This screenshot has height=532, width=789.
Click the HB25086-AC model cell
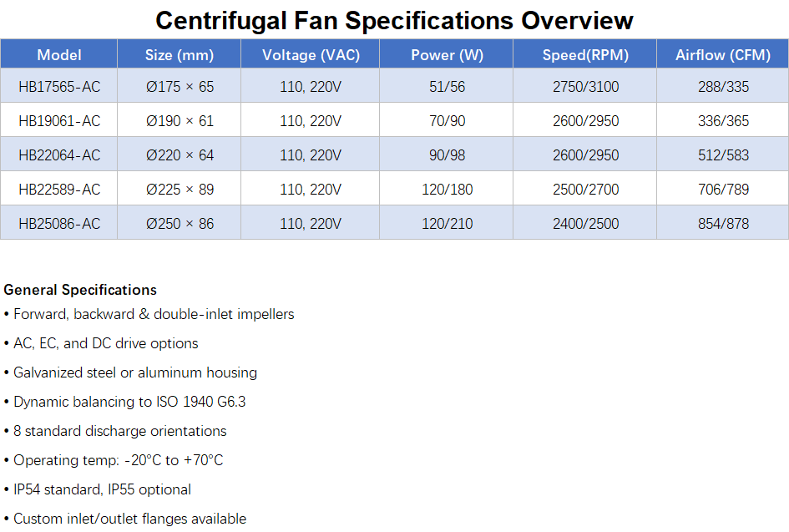[59, 223]
